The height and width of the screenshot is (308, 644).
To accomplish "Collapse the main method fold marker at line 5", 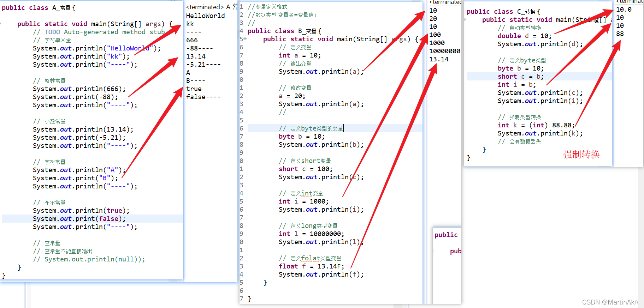I will (x=245, y=39).
